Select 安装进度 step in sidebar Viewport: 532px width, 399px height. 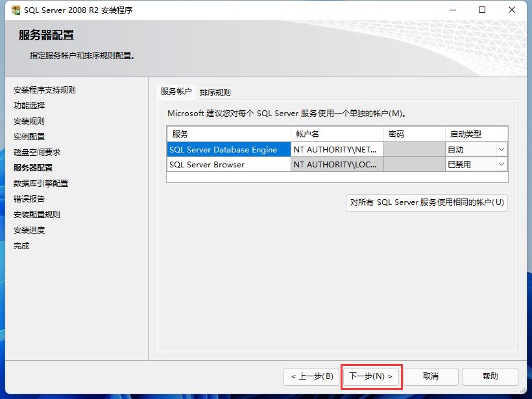pos(29,230)
